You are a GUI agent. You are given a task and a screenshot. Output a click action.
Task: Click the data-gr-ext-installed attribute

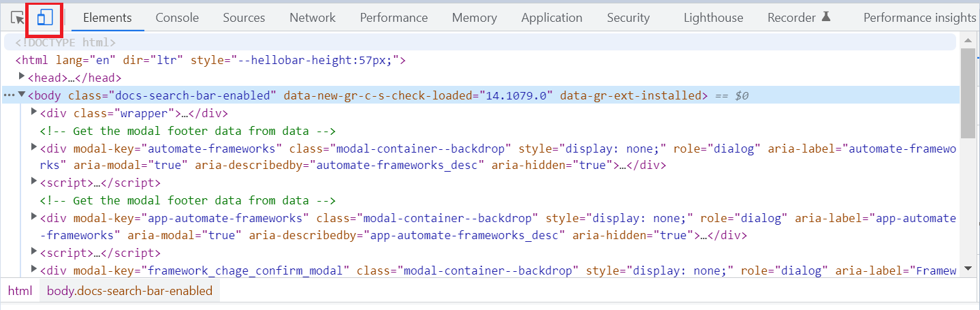[631, 95]
